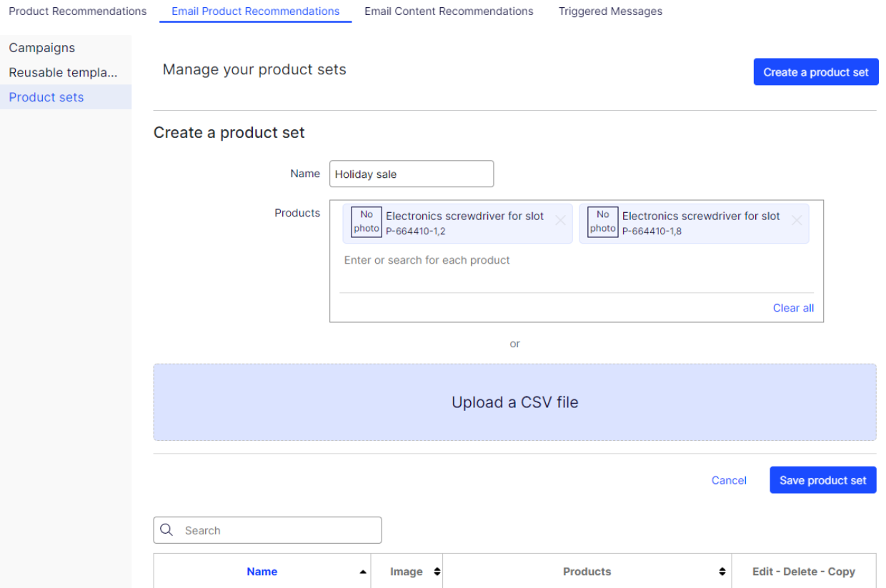Click the No photo thumbnail of P-664410-1,8
The height and width of the screenshot is (588, 886).
[x=603, y=222]
